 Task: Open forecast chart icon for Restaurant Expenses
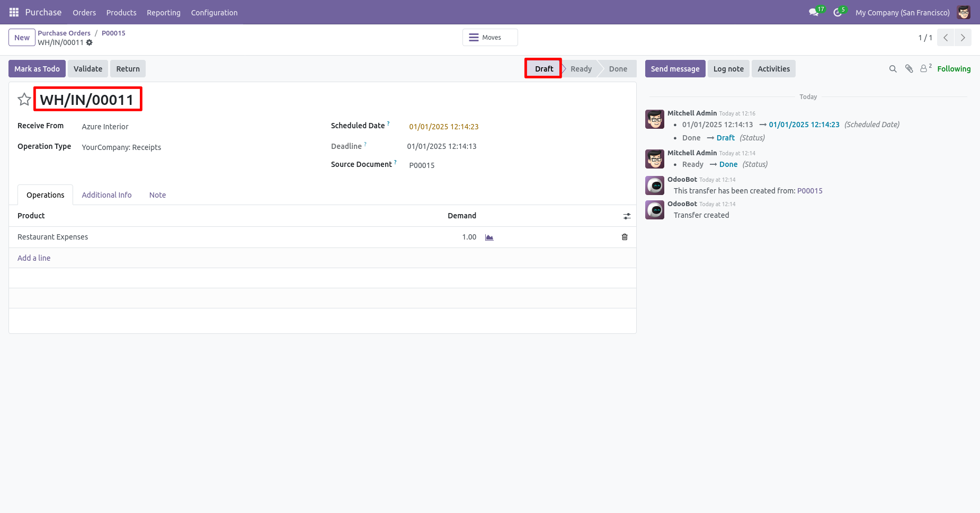coord(489,237)
